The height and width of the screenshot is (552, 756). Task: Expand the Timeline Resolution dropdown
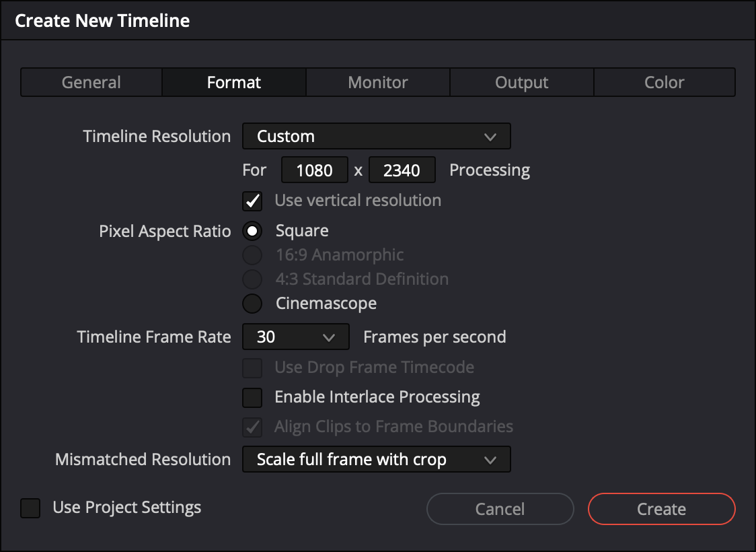tap(376, 136)
